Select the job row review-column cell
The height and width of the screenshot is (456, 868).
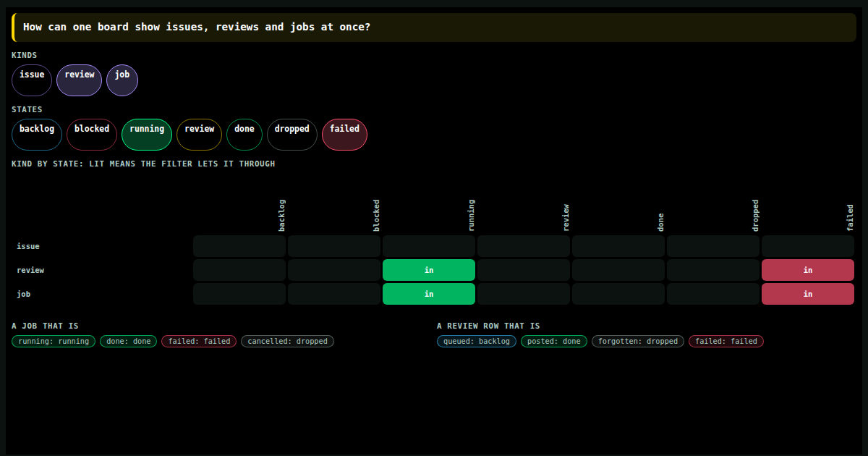pos(524,294)
